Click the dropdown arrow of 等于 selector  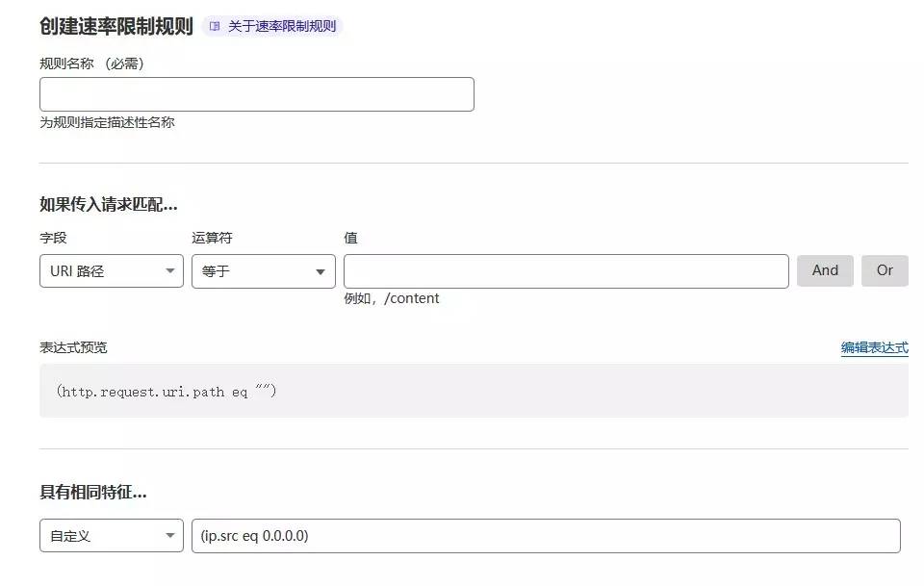(x=321, y=270)
